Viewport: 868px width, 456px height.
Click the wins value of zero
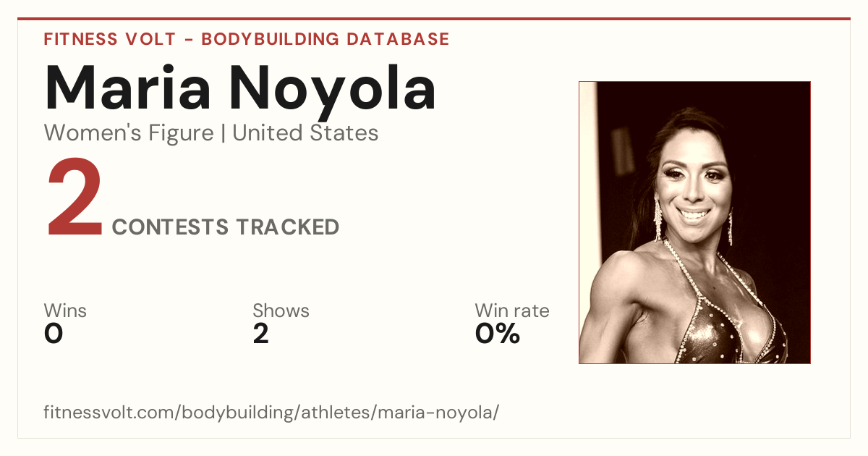point(54,334)
